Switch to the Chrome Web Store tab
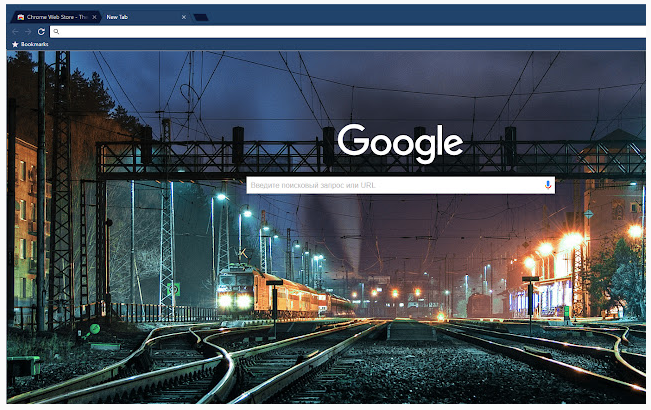 tap(56, 17)
